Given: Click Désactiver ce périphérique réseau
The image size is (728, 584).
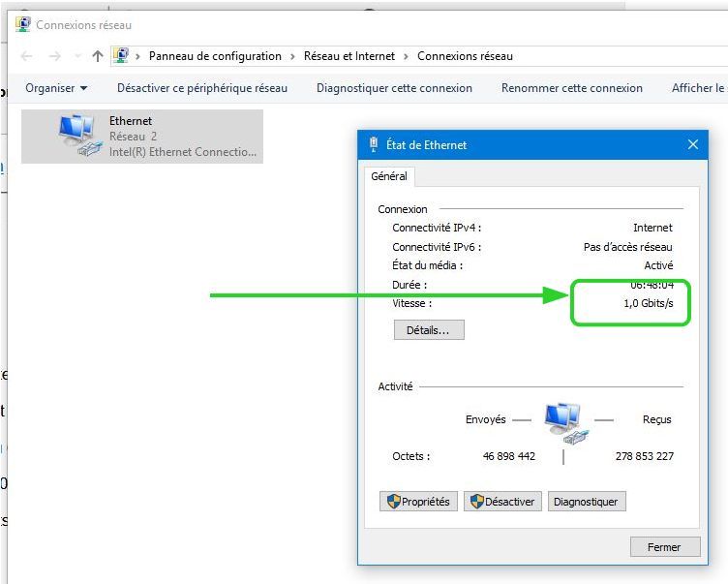Looking at the screenshot, I should tap(201, 88).
